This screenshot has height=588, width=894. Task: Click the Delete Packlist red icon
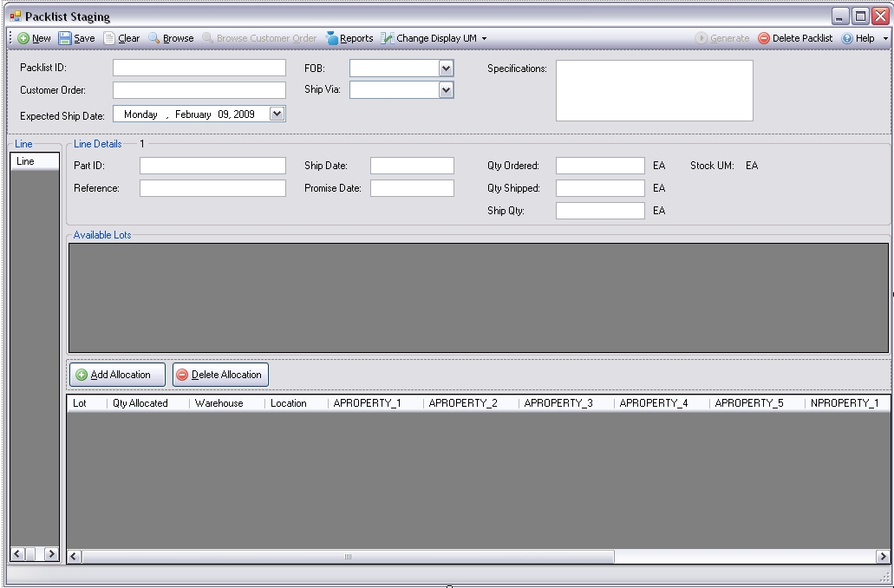click(x=764, y=38)
